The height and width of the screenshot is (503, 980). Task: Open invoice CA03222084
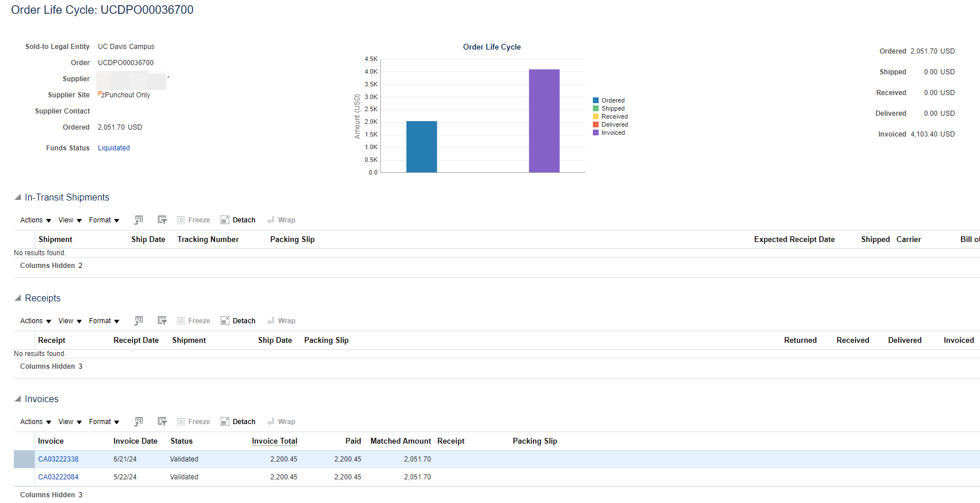(58, 477)
